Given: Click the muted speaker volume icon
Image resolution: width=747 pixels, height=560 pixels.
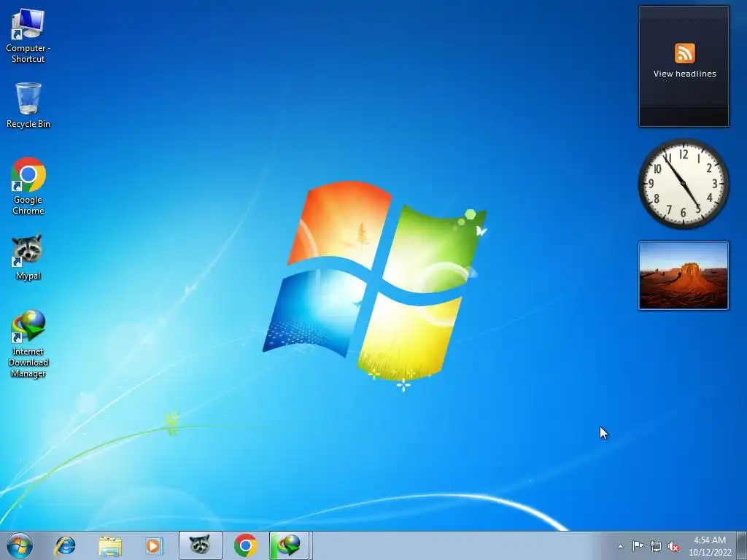Looking at the screenshot, I should [673, 547].
